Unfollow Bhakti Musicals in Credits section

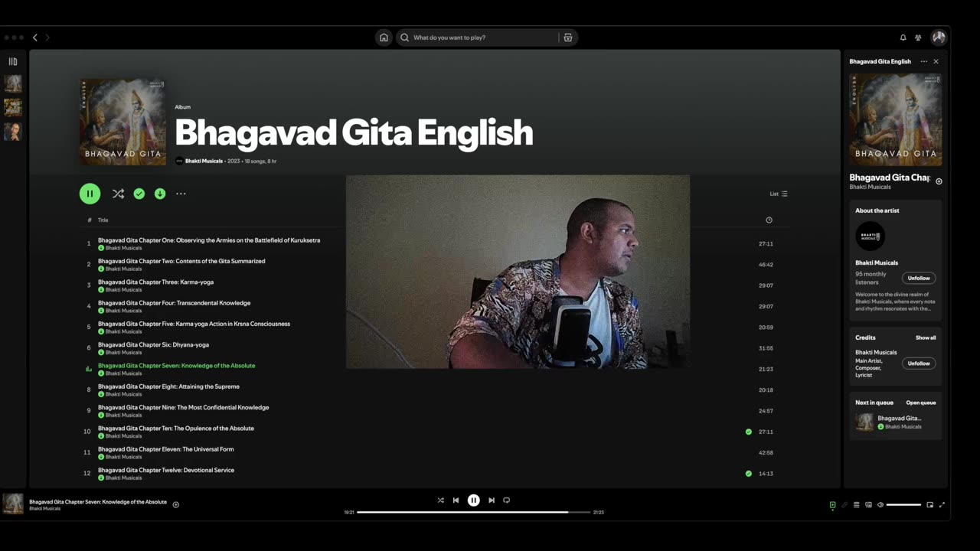coord(919,364)
